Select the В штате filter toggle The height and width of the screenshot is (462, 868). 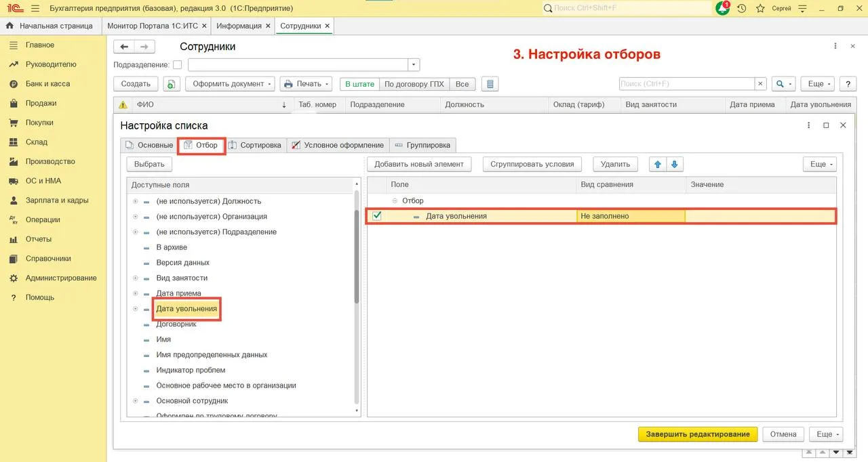[359, 84]
